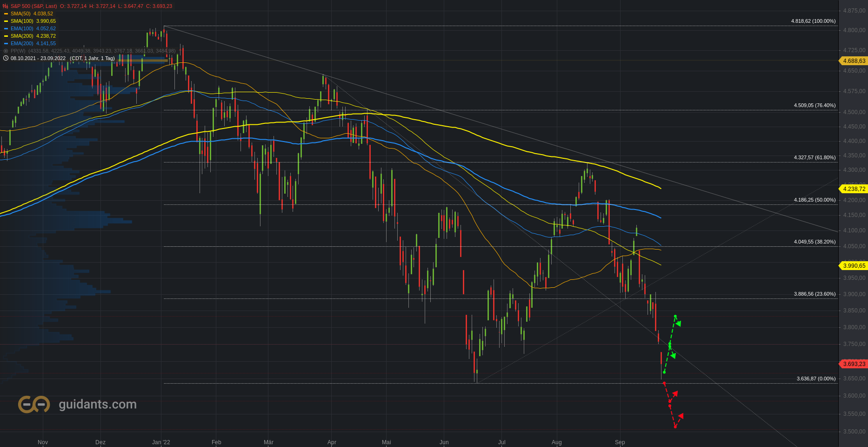Click the 3.636,87 (0.00%) Fibonacci label

[x=816, y=379]
